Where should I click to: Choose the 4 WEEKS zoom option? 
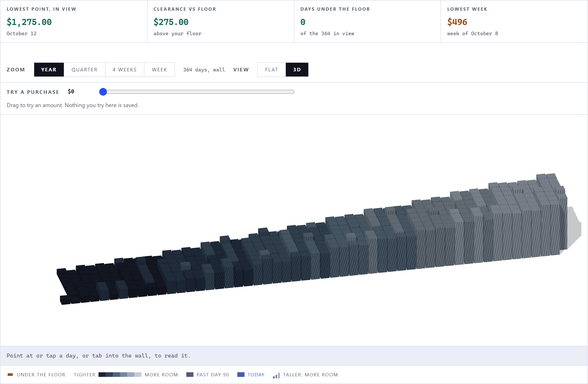pyautogui.click(x=125, y=70)
